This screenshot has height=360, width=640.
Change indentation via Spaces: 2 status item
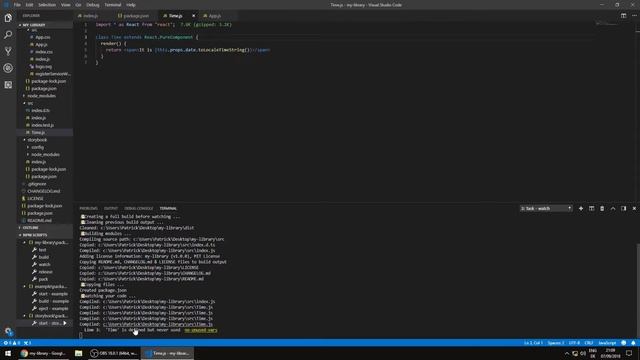pos(556,343)
